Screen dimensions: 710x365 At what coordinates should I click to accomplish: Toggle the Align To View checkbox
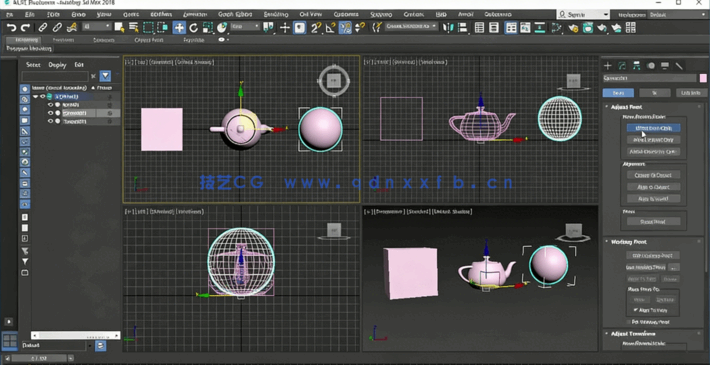click(x=636, y=310)
